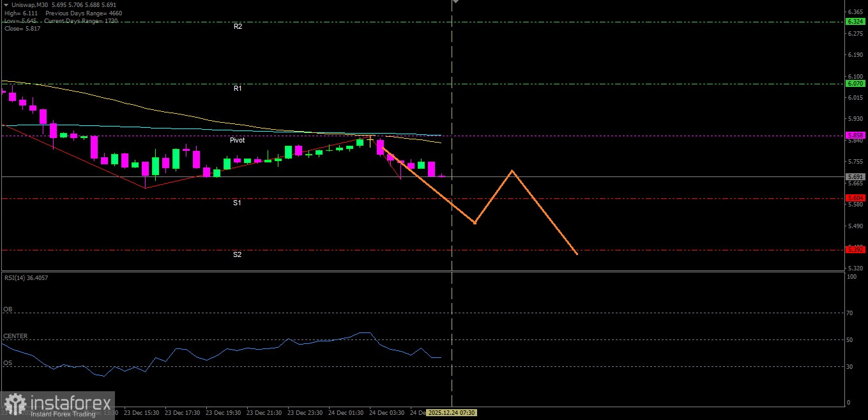
Task: Click the green 6.070 price tag
Action: pyautogui.click(x=855, y=84)
